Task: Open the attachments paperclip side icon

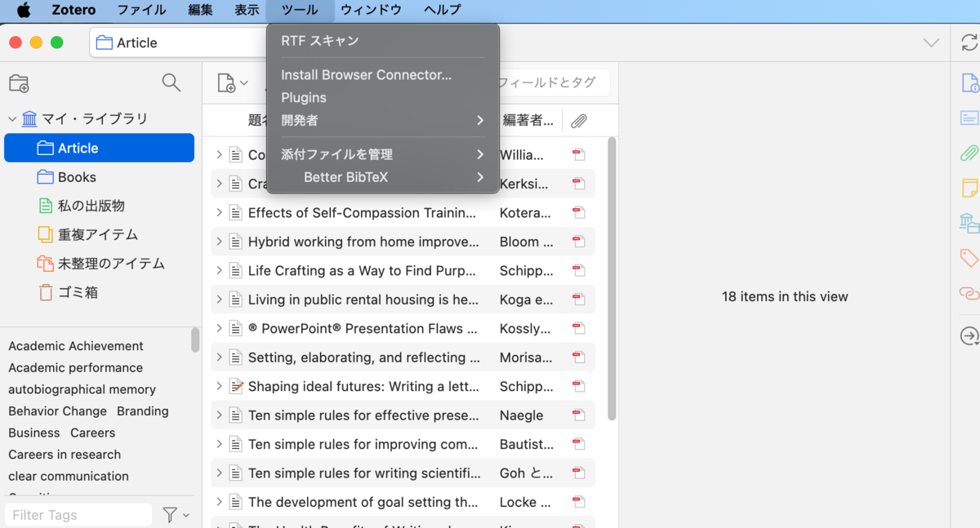Action: click(969, 153)
